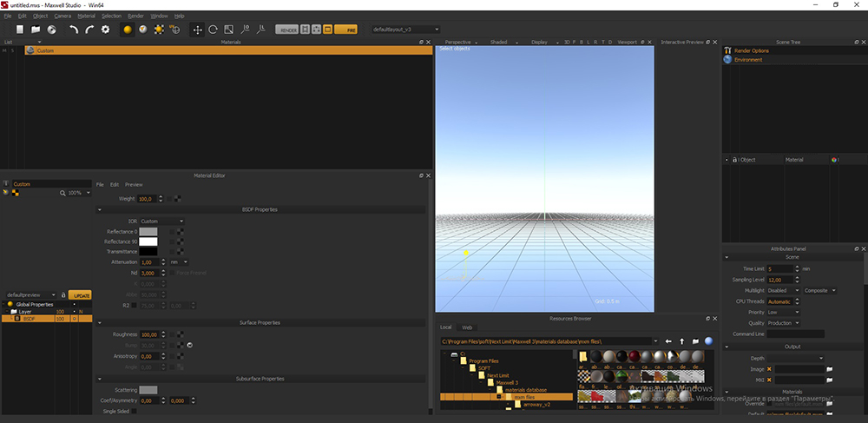
Task: Click the Environment globe icon in Scene Tree
Action: pos(728,59)
